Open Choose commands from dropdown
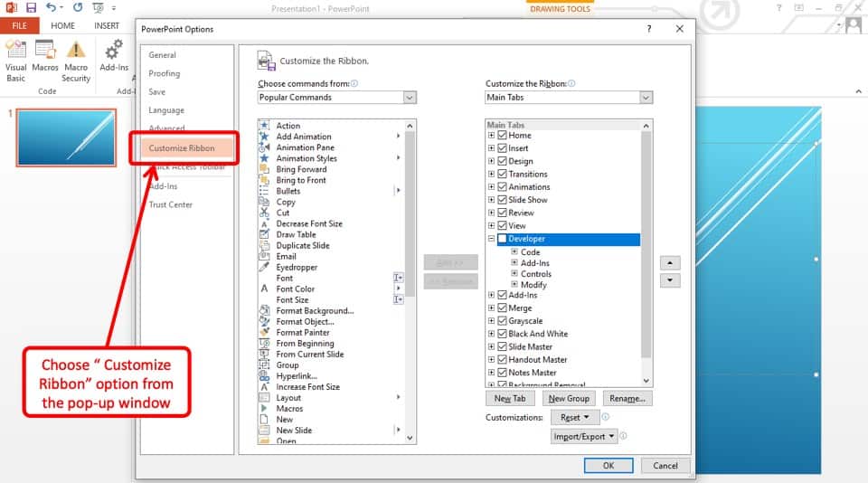Viewport: 868px width, 483px height. point(410,98)
